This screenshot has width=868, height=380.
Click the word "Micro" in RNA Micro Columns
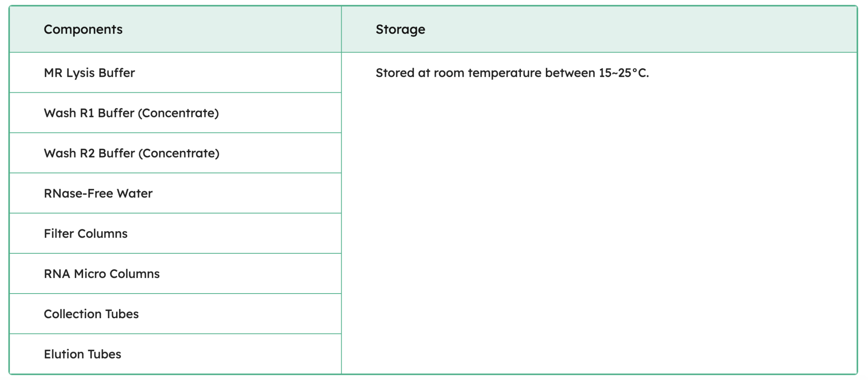coord(90,274)
